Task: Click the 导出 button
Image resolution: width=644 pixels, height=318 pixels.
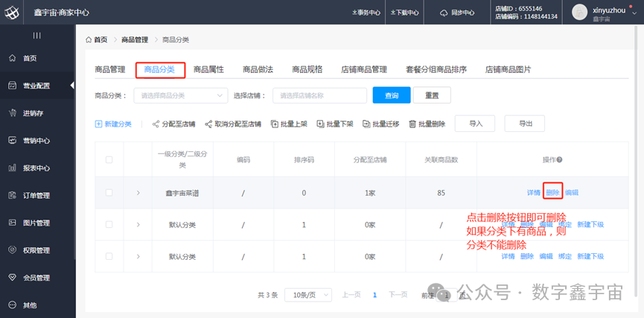Action: pos(524,124)
